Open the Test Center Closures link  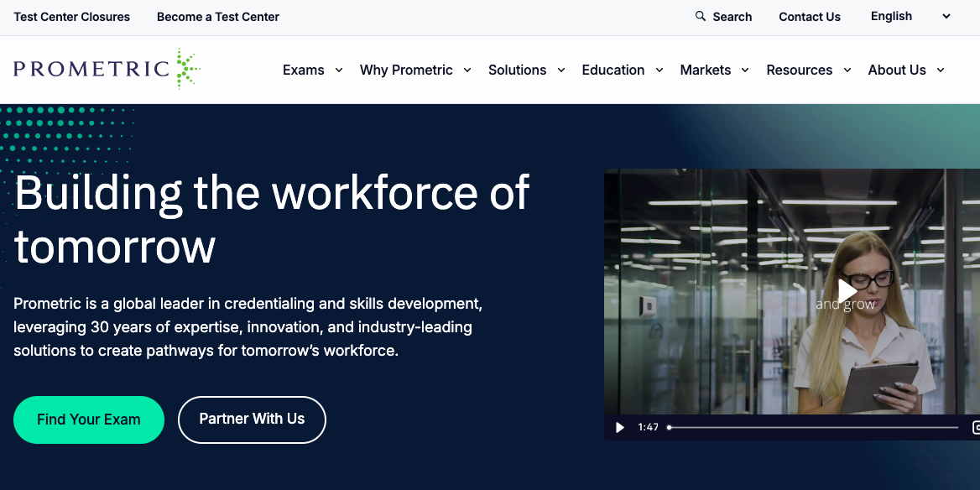(72, 17)
